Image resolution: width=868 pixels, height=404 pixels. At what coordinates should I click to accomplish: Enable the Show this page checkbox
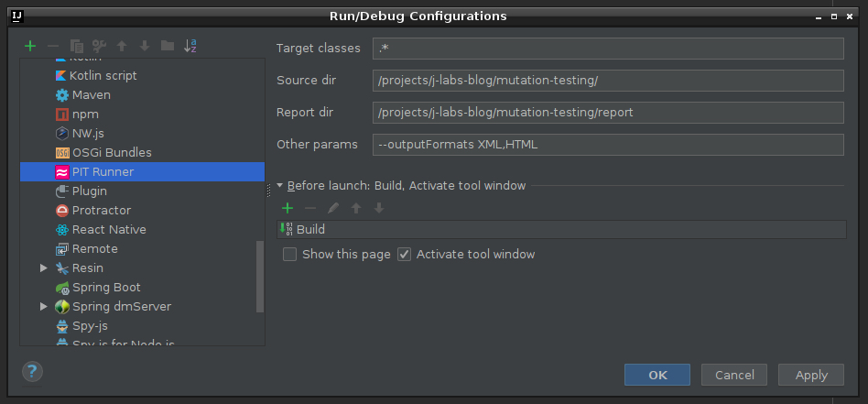pos(289,255)
